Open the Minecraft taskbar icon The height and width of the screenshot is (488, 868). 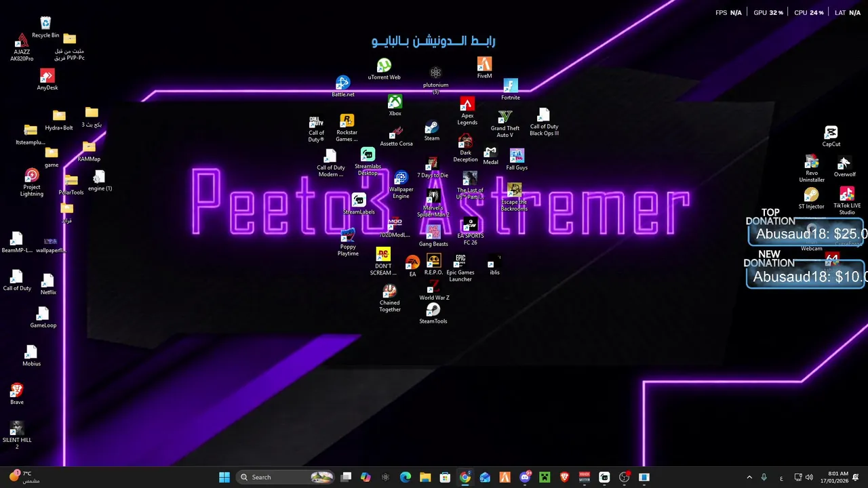point(545,477)
